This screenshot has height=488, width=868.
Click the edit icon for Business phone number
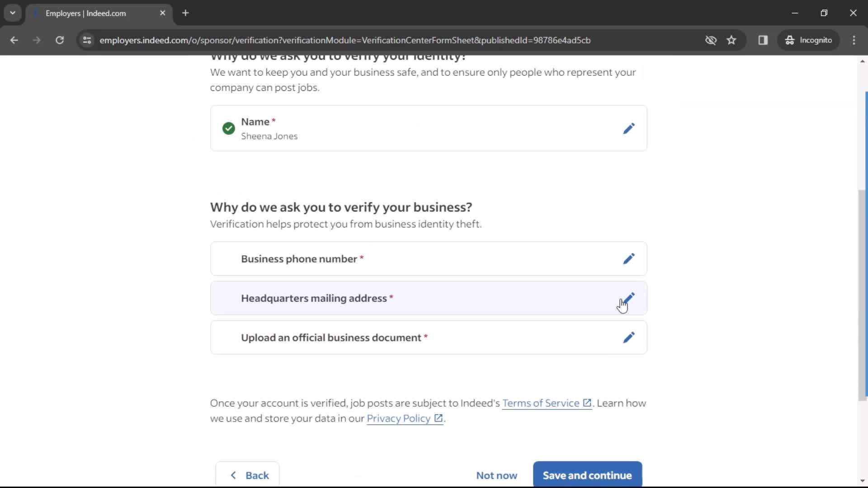pyautogui.click(x=629, y=258)
